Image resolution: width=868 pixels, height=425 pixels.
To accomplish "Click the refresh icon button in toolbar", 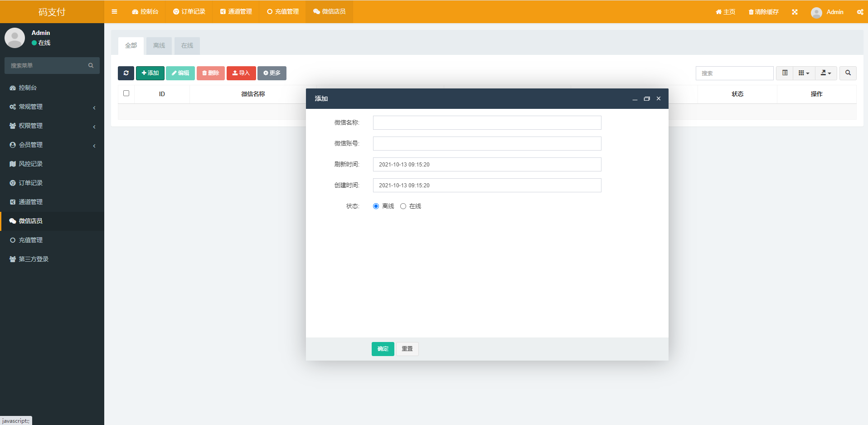I will pyautogui.click(x=126, y=73).
